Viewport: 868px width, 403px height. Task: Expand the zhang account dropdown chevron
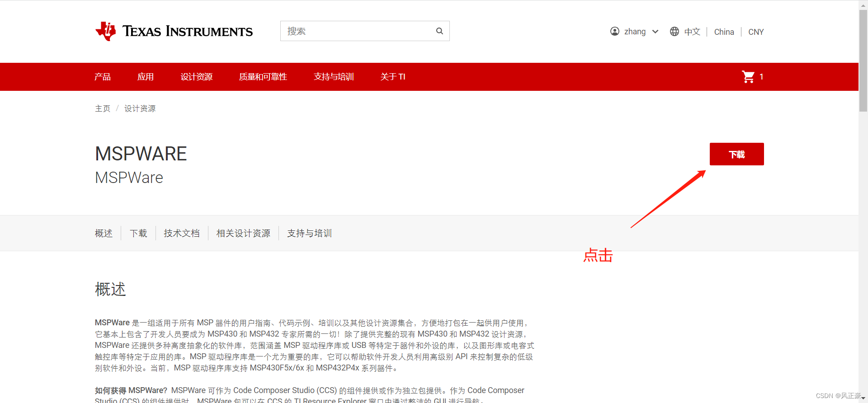point(655,32)
